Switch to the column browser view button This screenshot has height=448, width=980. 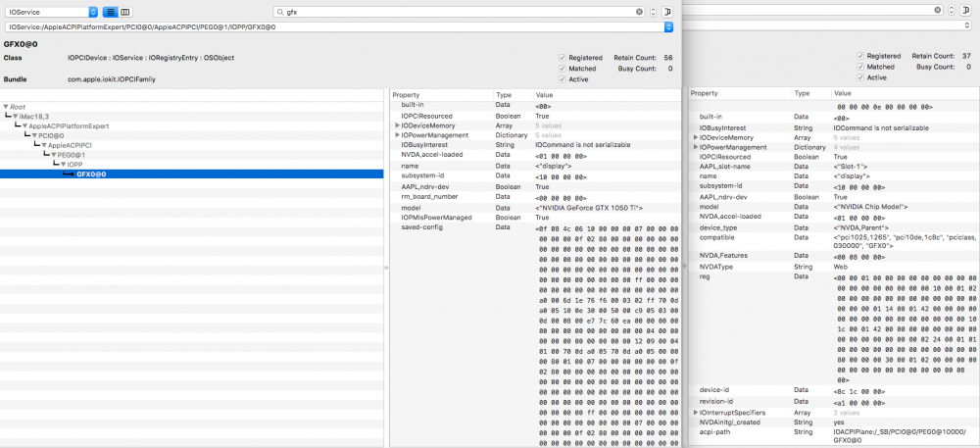[x=125, y=12]
